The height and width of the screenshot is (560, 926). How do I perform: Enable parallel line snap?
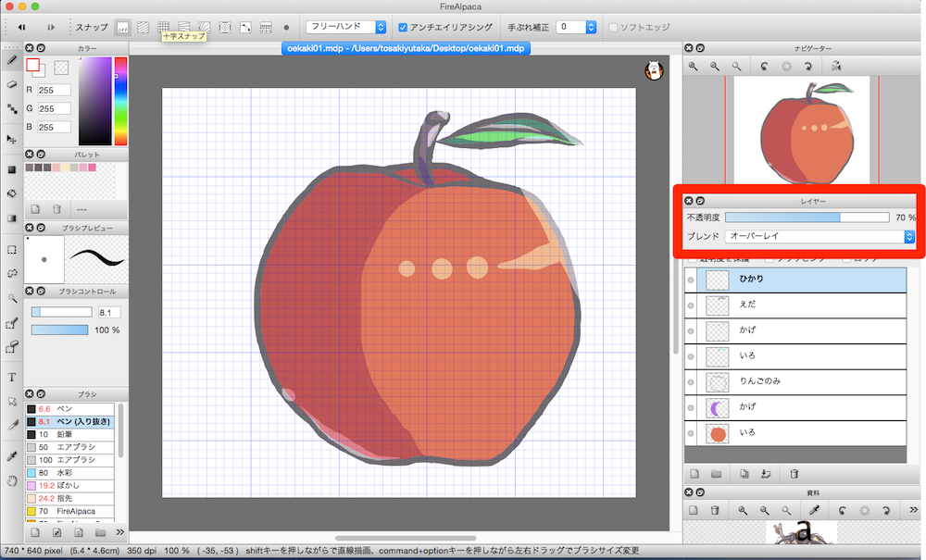(x=144, y=27)
